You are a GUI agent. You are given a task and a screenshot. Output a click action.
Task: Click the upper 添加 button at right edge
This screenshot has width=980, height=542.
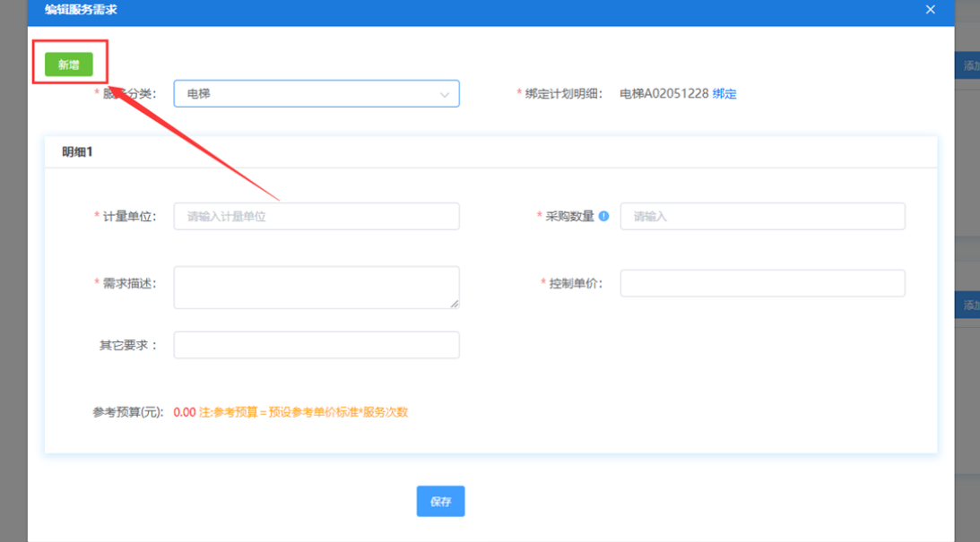[970, 65]
